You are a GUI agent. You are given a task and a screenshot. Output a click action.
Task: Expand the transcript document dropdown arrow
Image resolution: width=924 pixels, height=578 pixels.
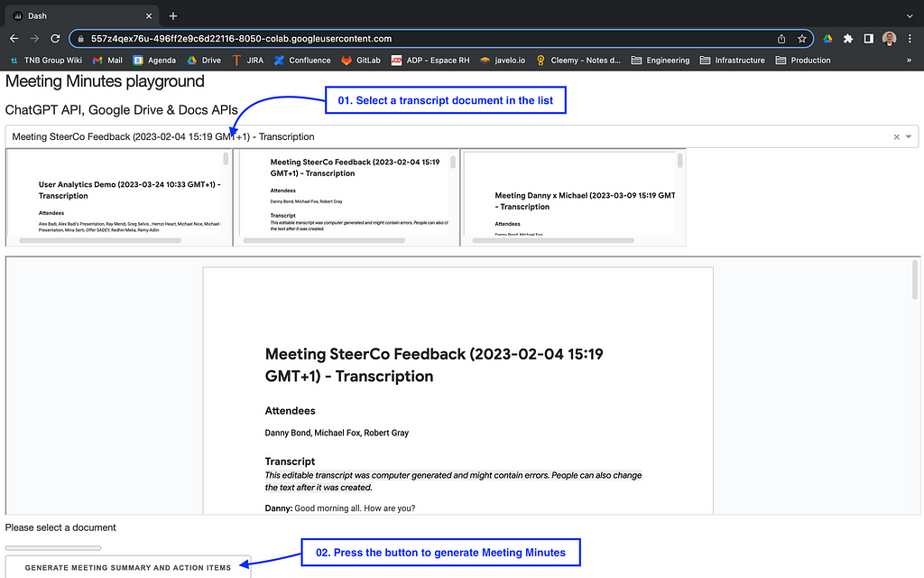[909, 137]
